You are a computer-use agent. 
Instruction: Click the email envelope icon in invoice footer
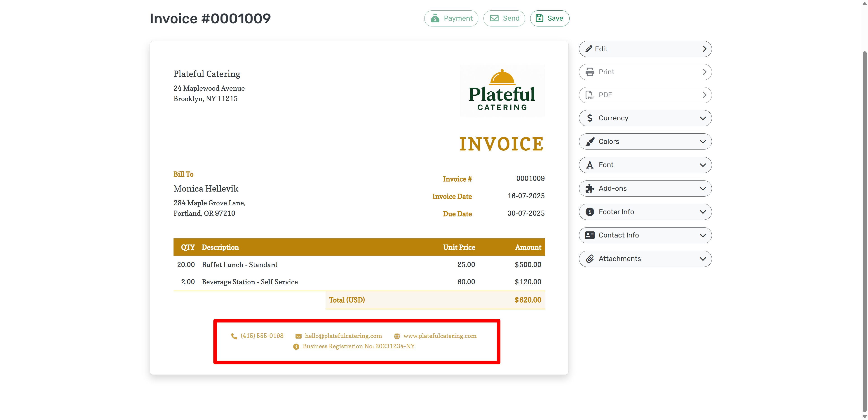point(298,336)
